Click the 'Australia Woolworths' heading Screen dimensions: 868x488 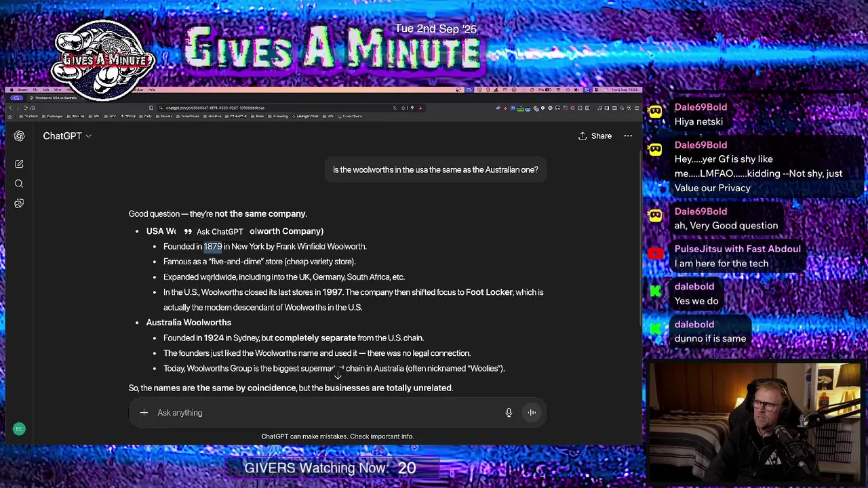(x=189, y=323)
